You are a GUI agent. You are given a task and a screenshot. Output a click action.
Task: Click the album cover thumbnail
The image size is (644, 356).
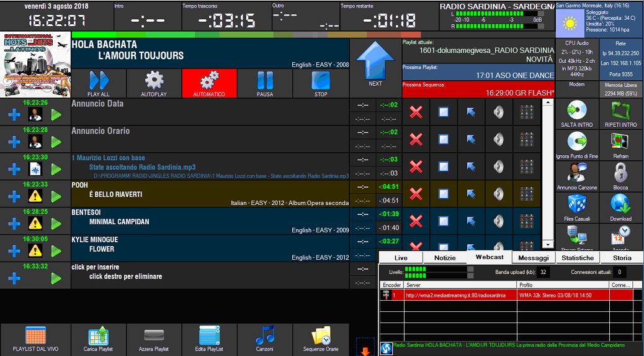click(35, 65)
